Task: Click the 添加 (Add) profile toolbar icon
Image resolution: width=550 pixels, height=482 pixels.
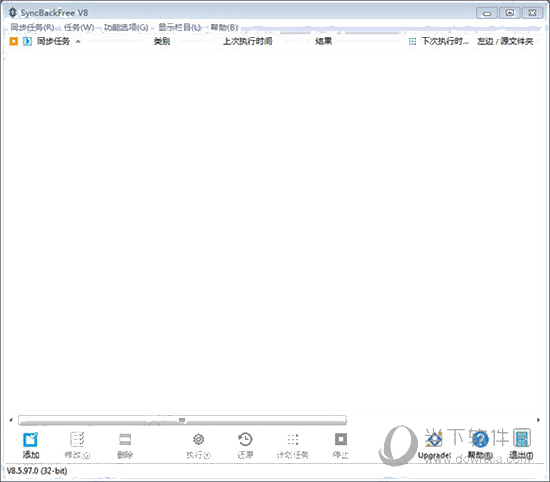Action: (31, 439)
